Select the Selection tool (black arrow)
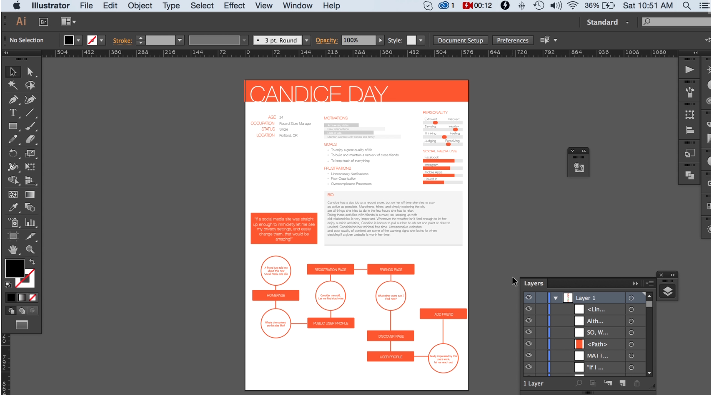 coord(13,72)
